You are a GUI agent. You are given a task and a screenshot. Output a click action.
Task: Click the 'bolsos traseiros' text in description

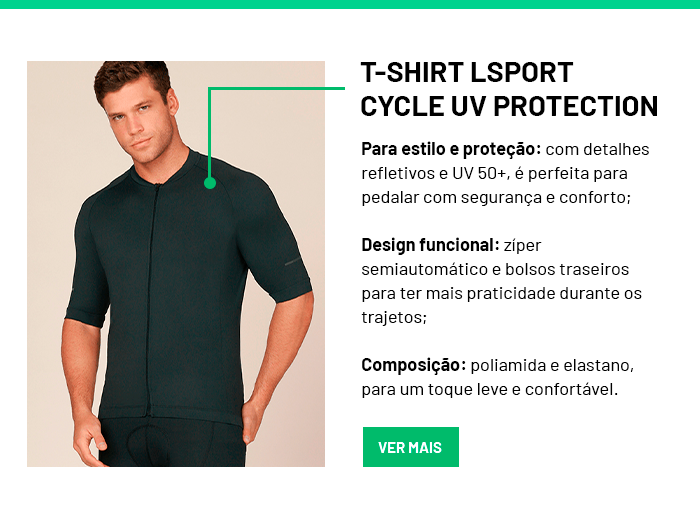567,269
